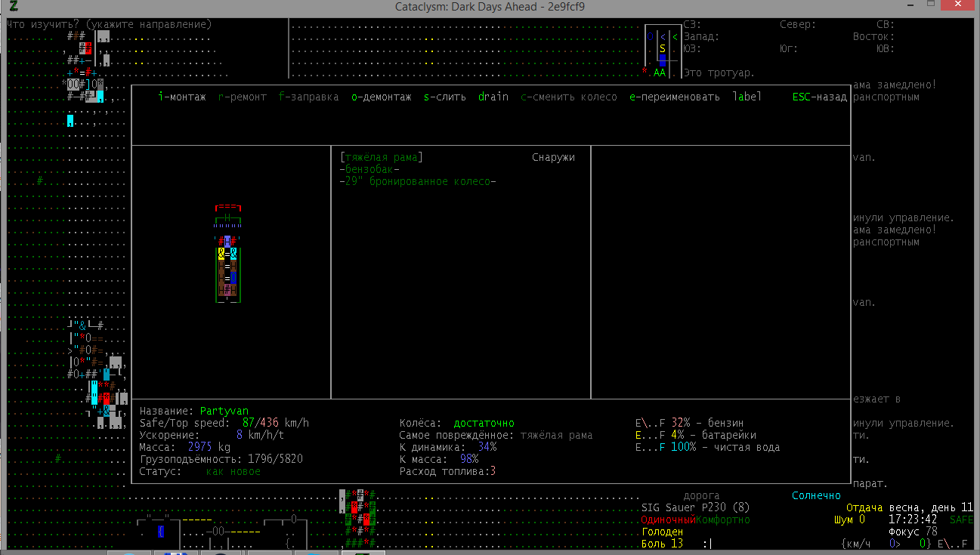This screenshot has height=555, width=980.
Task: Click the К масса 98% value
Action: pyautogui.click(x=469, y=459)
